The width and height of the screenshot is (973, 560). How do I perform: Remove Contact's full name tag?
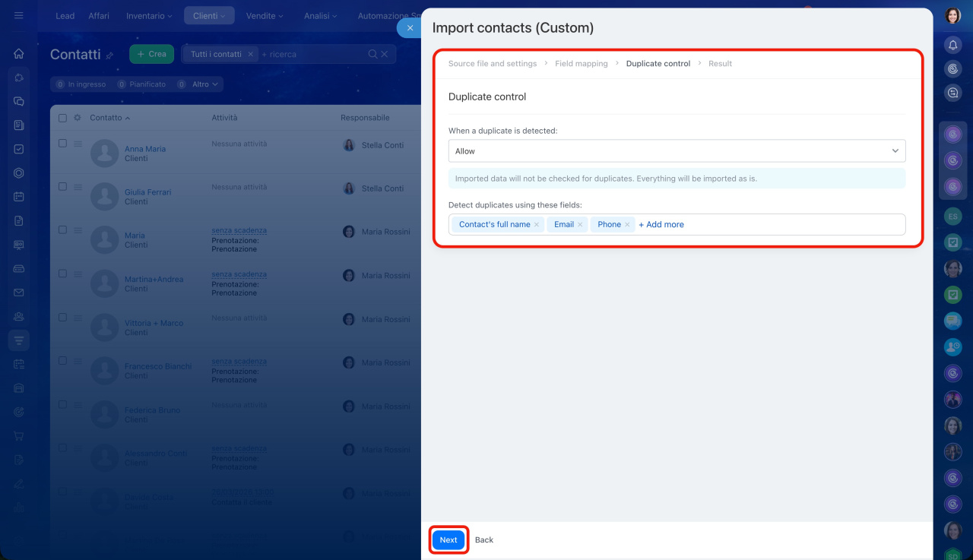(x=537, y=225)
